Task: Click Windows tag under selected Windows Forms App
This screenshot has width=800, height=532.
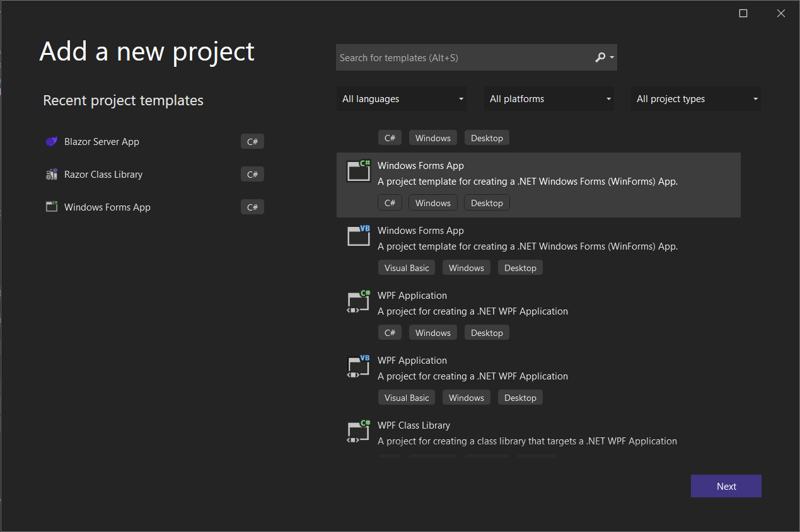Action: pyautogui.click(x=433, y=203)
